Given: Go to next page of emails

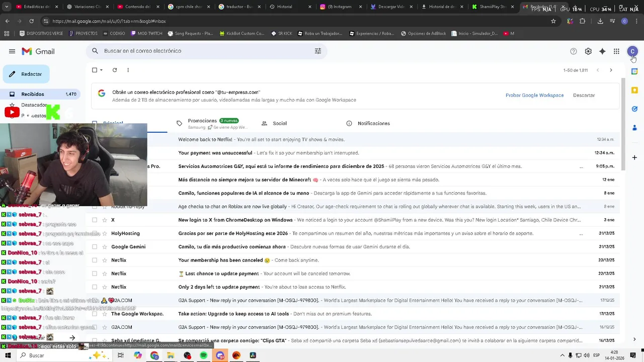Looking at the screenshot, I should [x=611, y=70].
